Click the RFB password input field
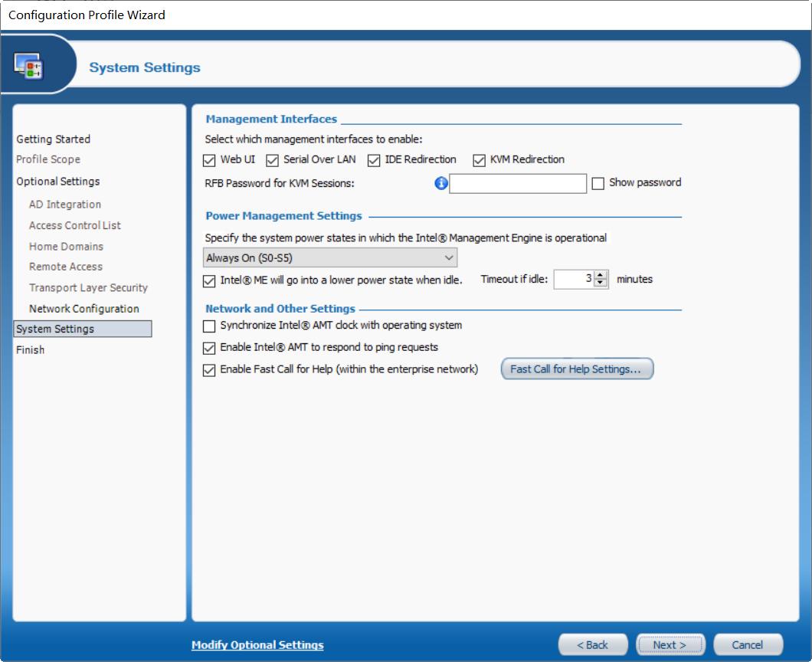This screenshot has height=662, width=812. [518, 183]
